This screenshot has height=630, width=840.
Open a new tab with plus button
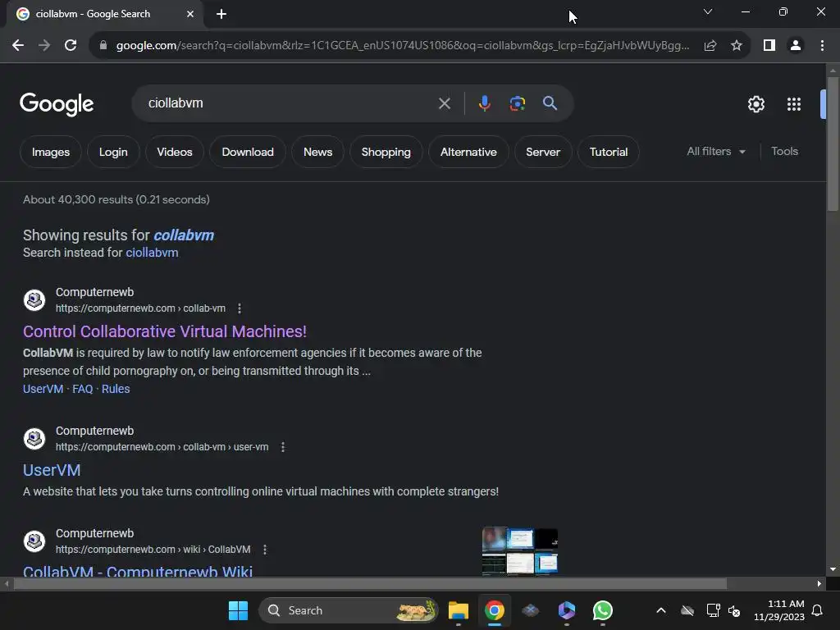[221, 15]
